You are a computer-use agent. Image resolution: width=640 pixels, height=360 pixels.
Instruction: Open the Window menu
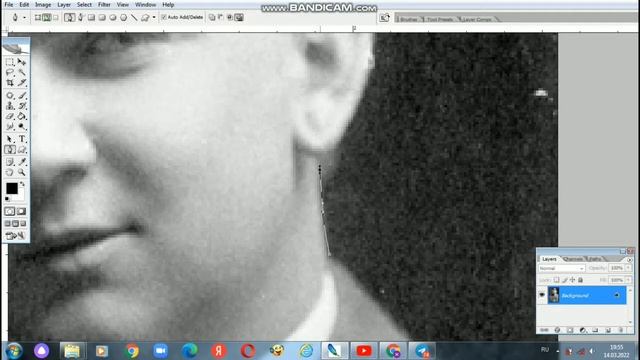145,5
